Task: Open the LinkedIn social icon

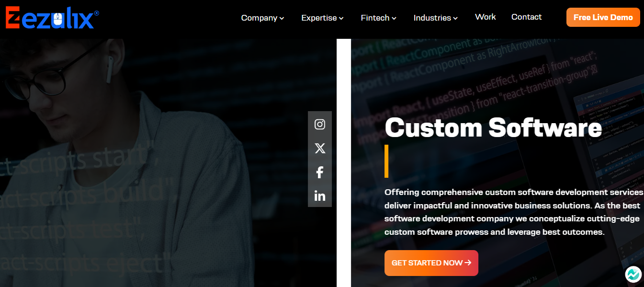Action: coord(320,196)
